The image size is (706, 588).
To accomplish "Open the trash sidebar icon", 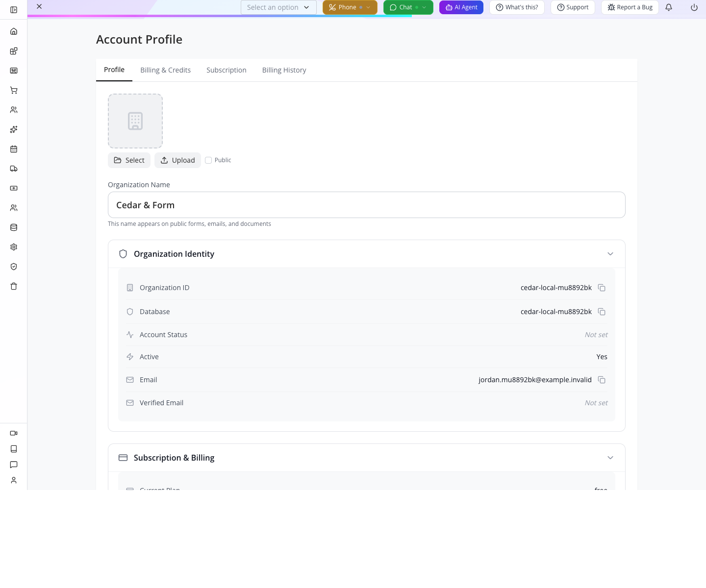I will (x=14, y=286).
